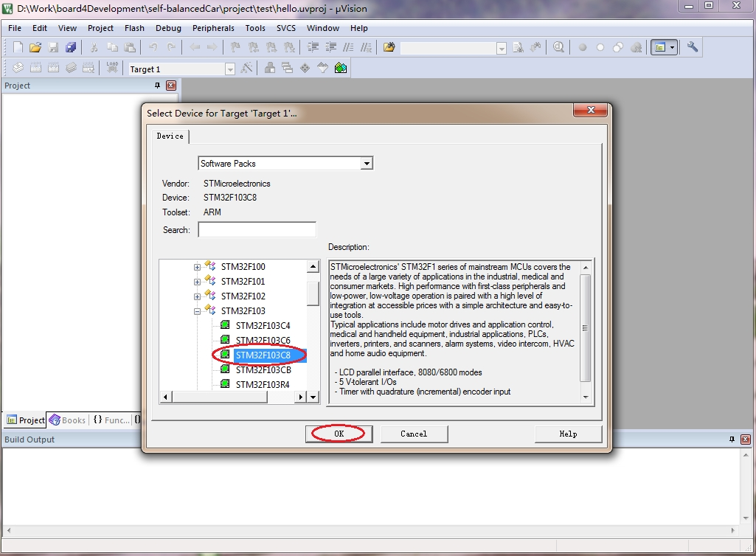Image resolution: width=756 pixels, height=556 pixels.
Task: Click device tree scroll up arrow
Action: pyautogui.click(x=313, y=266)
